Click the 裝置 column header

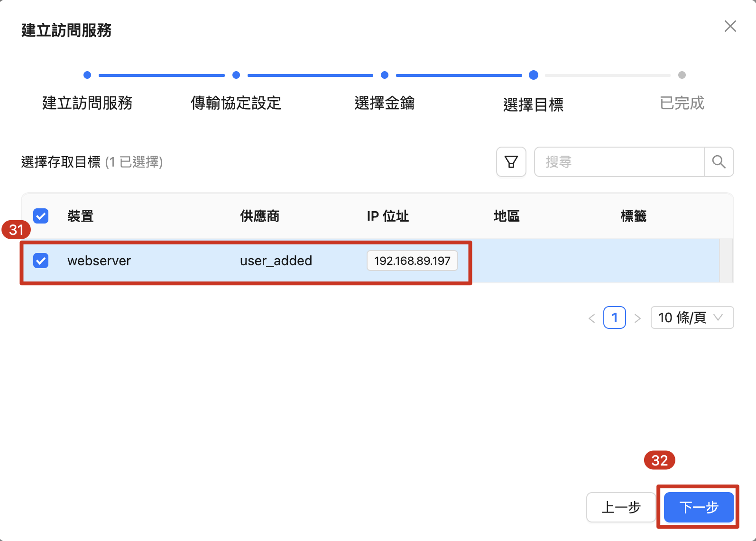click(x=80, y=216)
